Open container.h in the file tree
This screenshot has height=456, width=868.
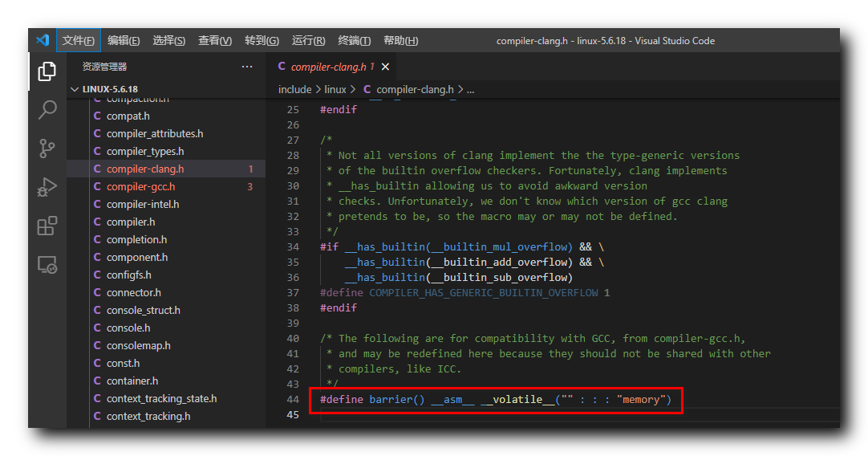(x=132, y=381)
